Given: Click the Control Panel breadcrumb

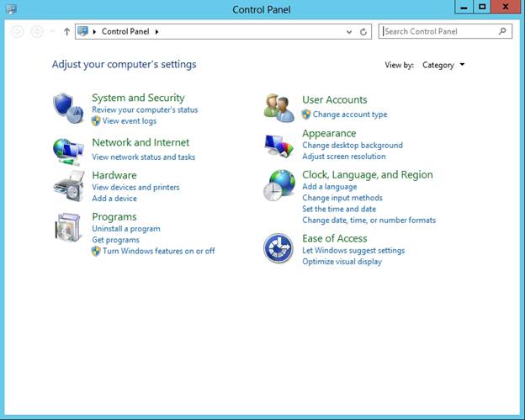Looking at the screenshot, I should pyautogui.click(x=125, y=31).
